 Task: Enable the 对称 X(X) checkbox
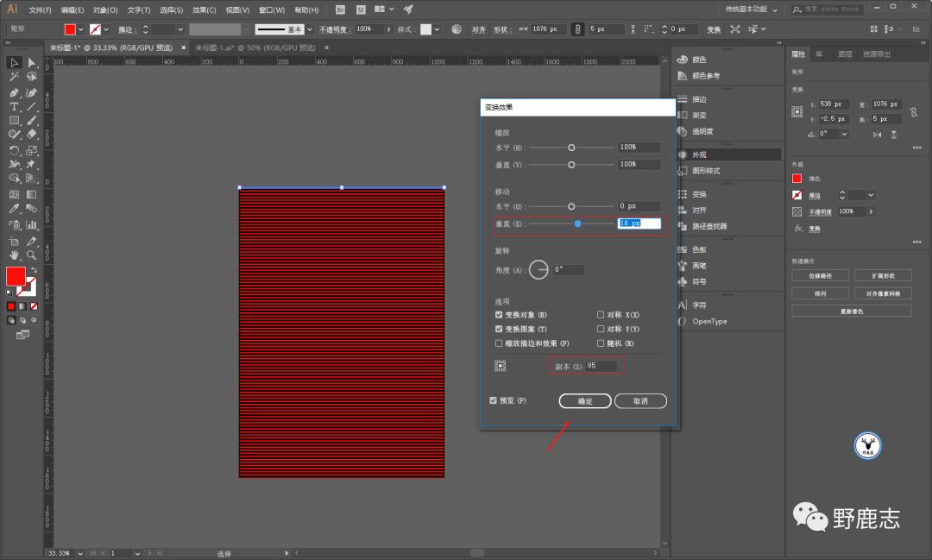pyautogui.click(x=601, y=315)
